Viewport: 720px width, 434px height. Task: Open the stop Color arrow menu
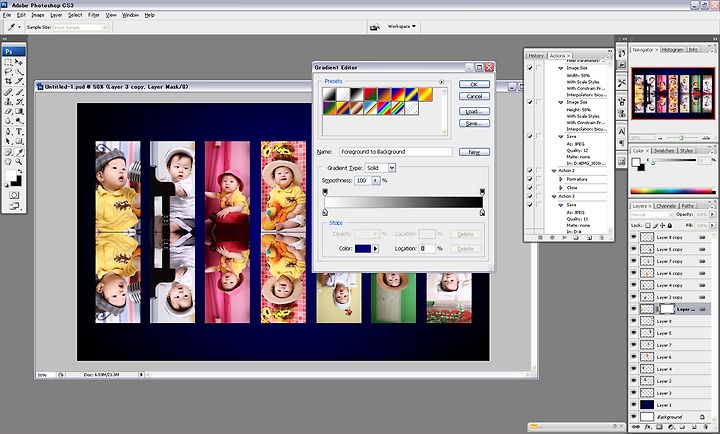pyautogui.click(x=375, y=248)
